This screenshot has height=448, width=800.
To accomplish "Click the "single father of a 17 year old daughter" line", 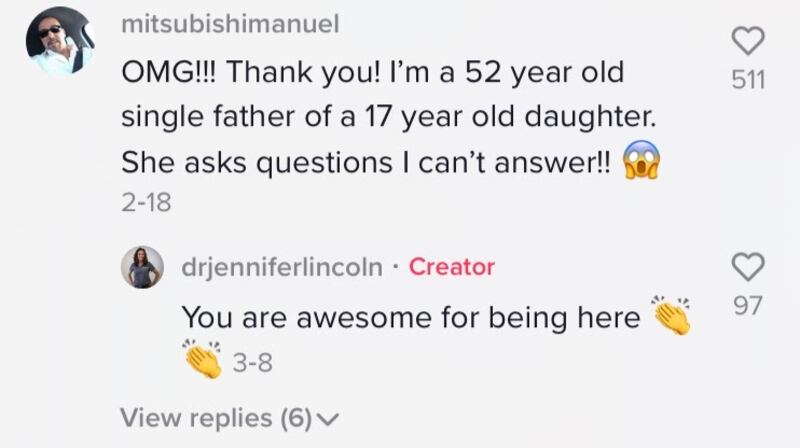I will click(388, 117).
